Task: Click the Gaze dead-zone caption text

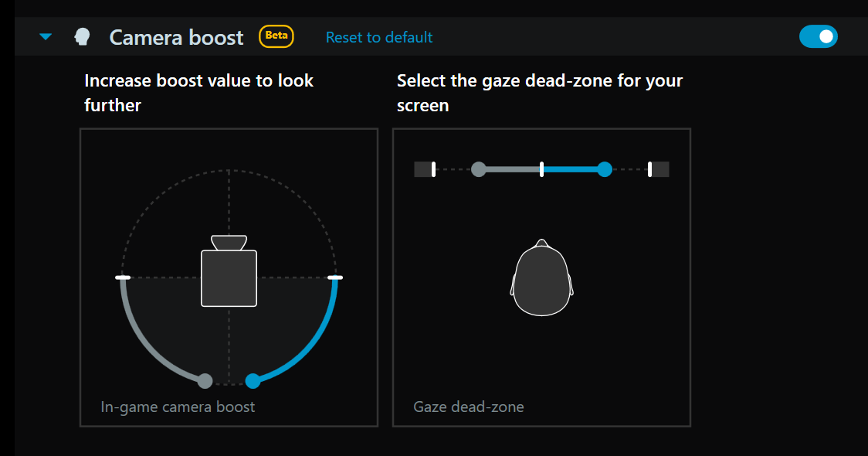Action: (x=469, y=406)
